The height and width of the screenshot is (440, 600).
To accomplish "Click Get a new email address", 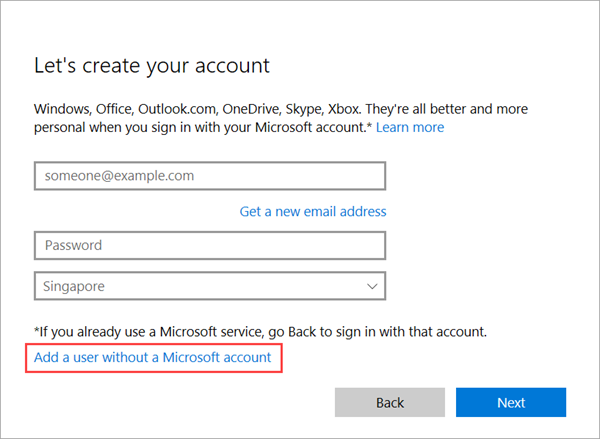I will (313, 212).
